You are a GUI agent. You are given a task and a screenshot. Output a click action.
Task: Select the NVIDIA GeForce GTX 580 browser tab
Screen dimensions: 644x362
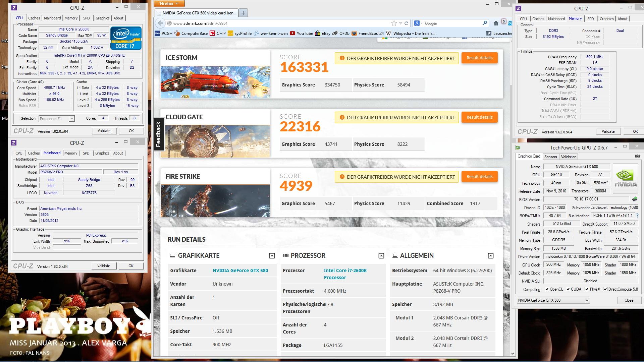point(197,13)
